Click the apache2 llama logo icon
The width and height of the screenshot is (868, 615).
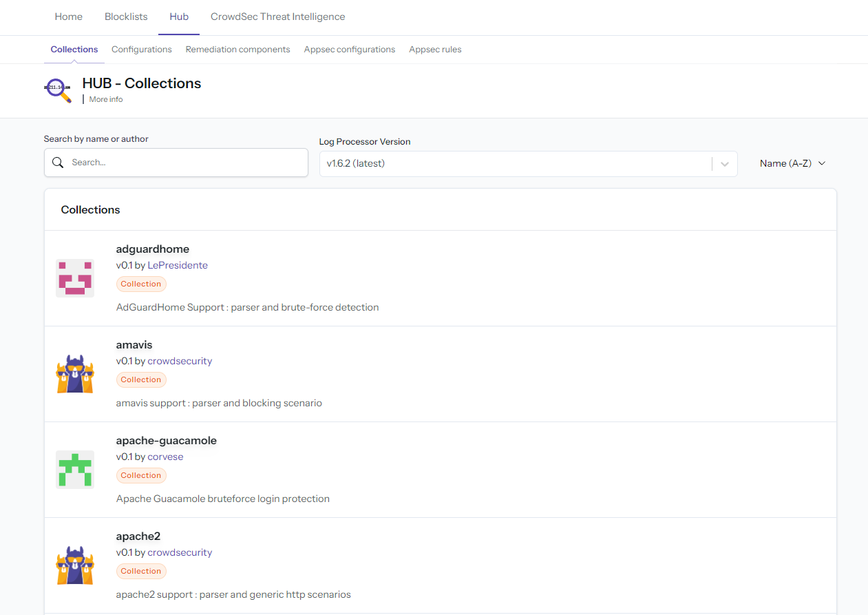click(x=75, y=565)
